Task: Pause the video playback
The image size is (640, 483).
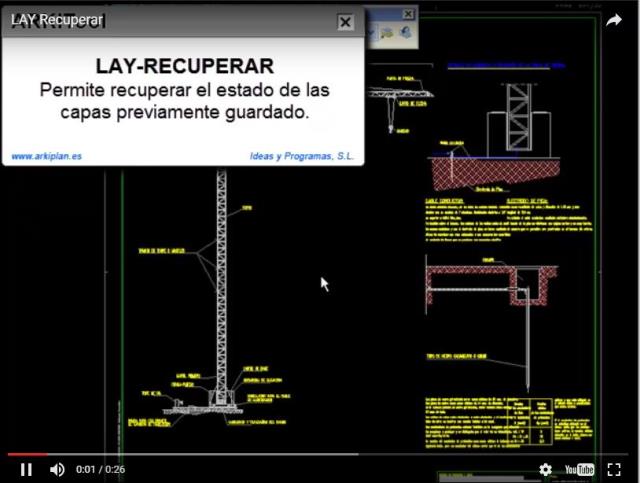Action: coord(27,470)
